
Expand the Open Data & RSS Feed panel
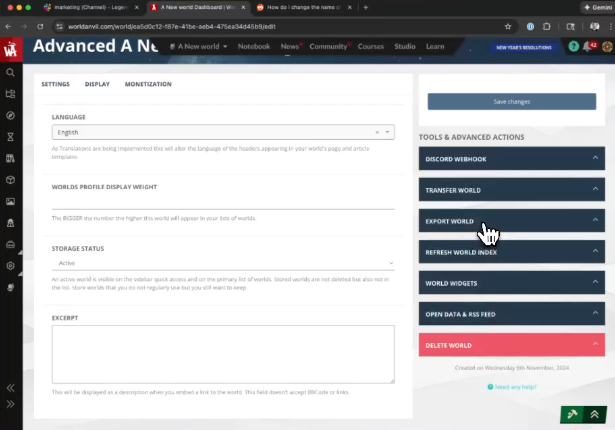pyautogui.click(x=511, y=313)
